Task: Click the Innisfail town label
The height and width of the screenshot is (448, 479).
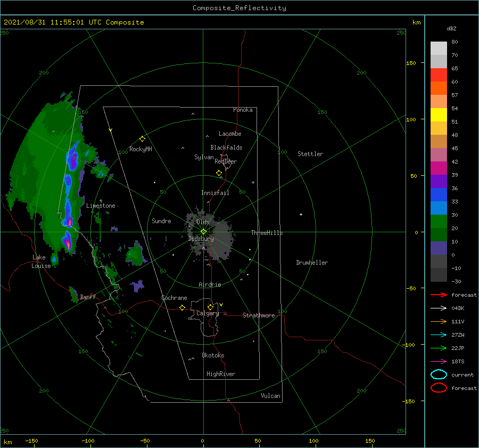Action: (215, 193)
